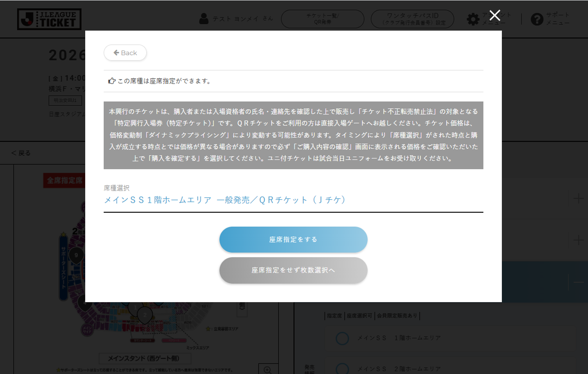Expand the first plus section on the right
Viewport: 588px width, 374px height.
(x=578, y=199)
